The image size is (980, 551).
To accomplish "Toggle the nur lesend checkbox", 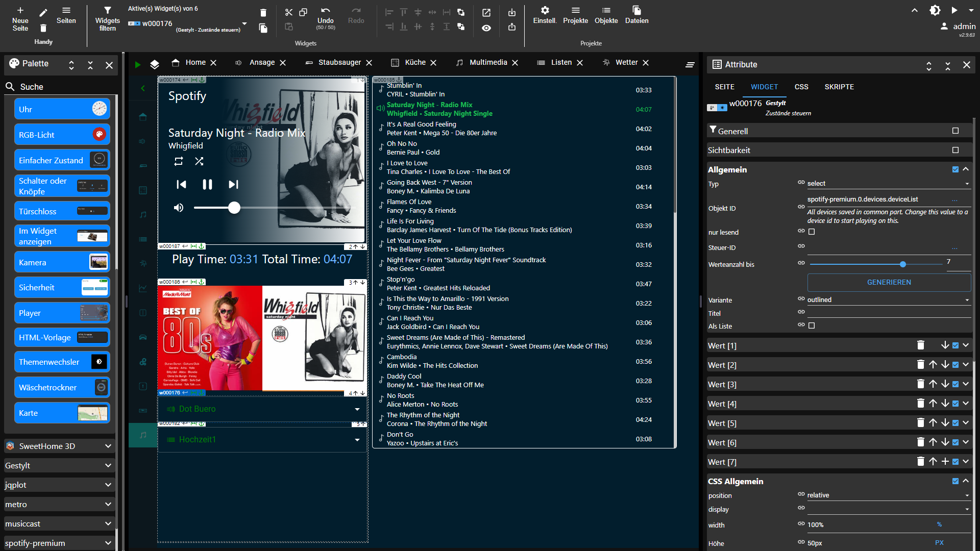I will 813,232.
